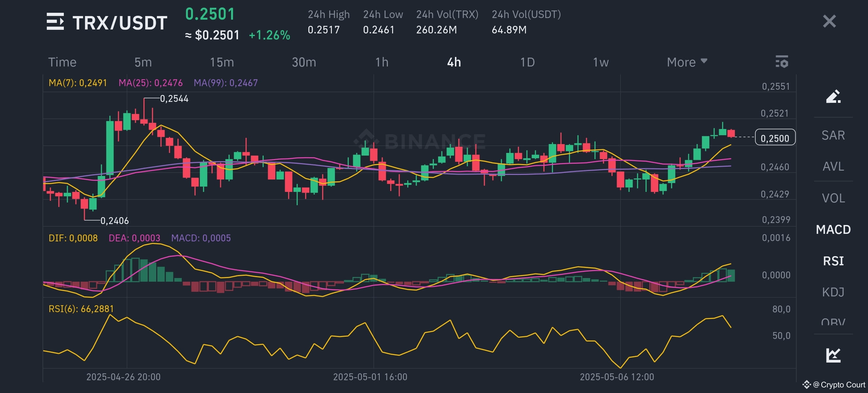Open chart indicator settings icon
The height and width of the screenshot is (393, 868).
click(x=782, y=62)
